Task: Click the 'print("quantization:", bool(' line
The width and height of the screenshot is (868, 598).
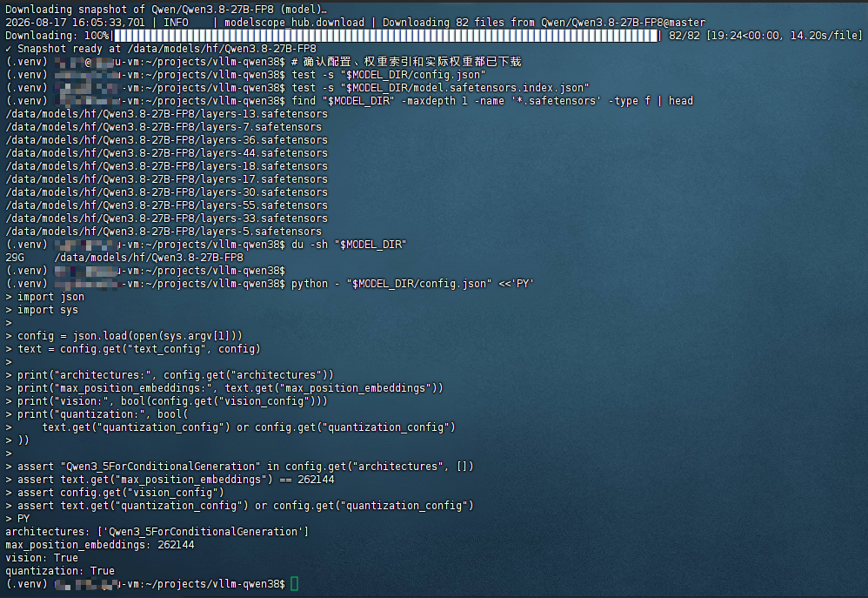Action: tap(103, 414)
